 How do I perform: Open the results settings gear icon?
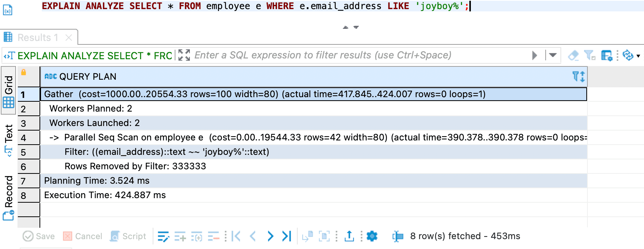click(x=372, y=236)
